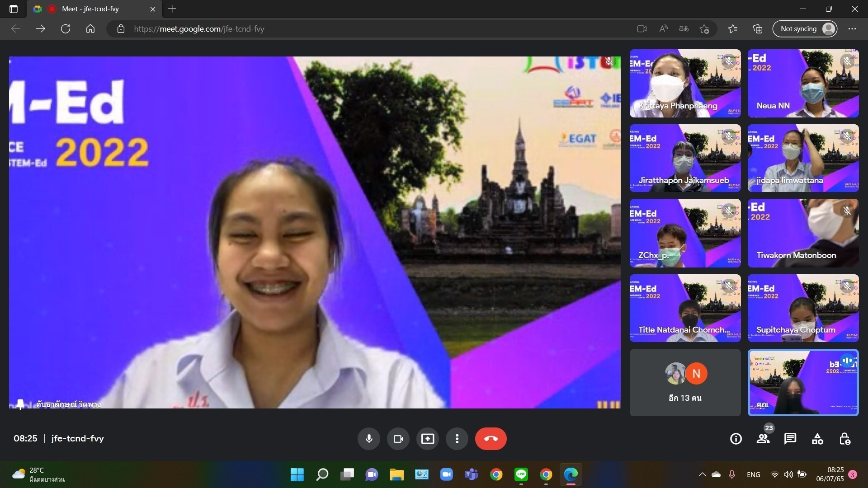This screenshot has height=488, width=868.
Task: Click browser forward arrow
Action: tap(41, 29)
